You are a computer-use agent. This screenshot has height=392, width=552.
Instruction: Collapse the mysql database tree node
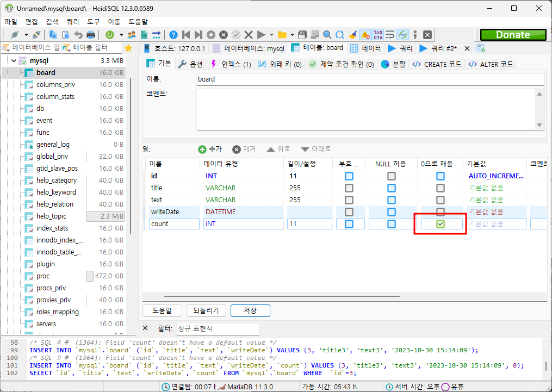(x=14, y=61)
